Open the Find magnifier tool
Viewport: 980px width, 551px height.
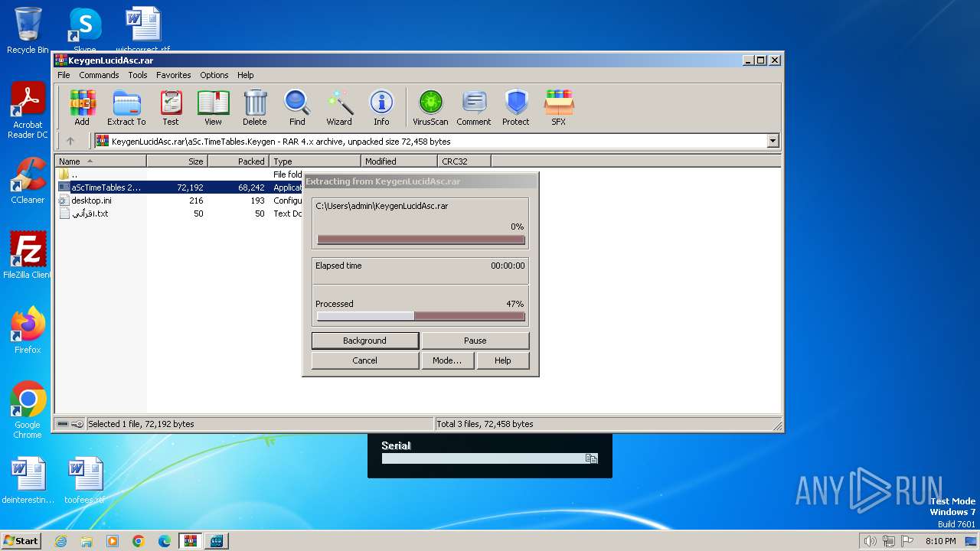point(297,108)
